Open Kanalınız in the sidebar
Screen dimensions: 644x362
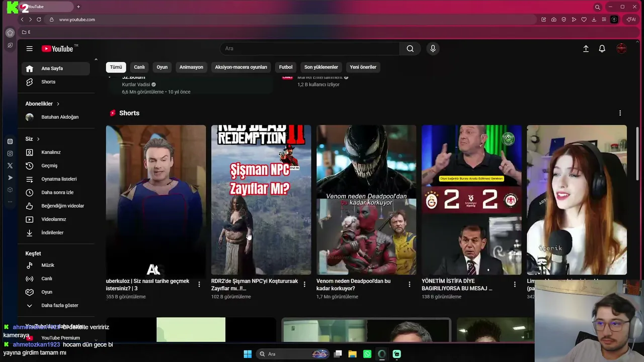pos(55,152)
